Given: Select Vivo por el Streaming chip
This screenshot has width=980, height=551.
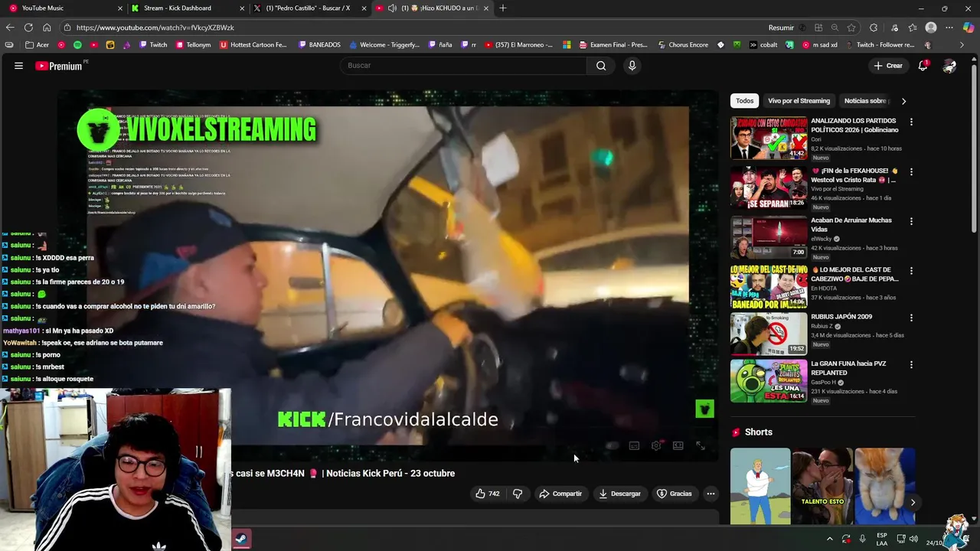Looking at the screenshot, I should click(x=799, y=101).
